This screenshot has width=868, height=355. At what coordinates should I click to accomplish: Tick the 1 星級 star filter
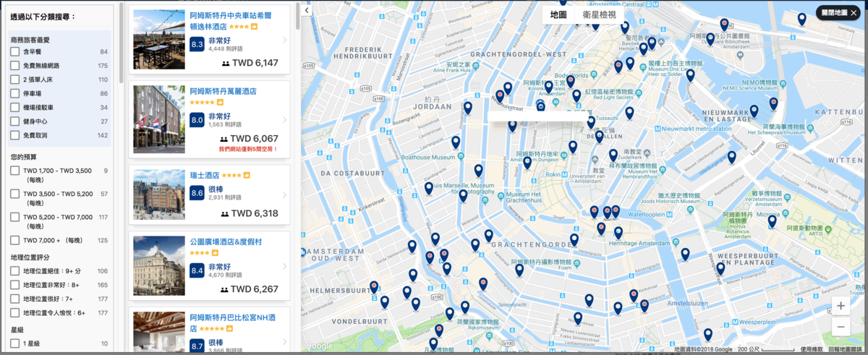coord(14,343)
